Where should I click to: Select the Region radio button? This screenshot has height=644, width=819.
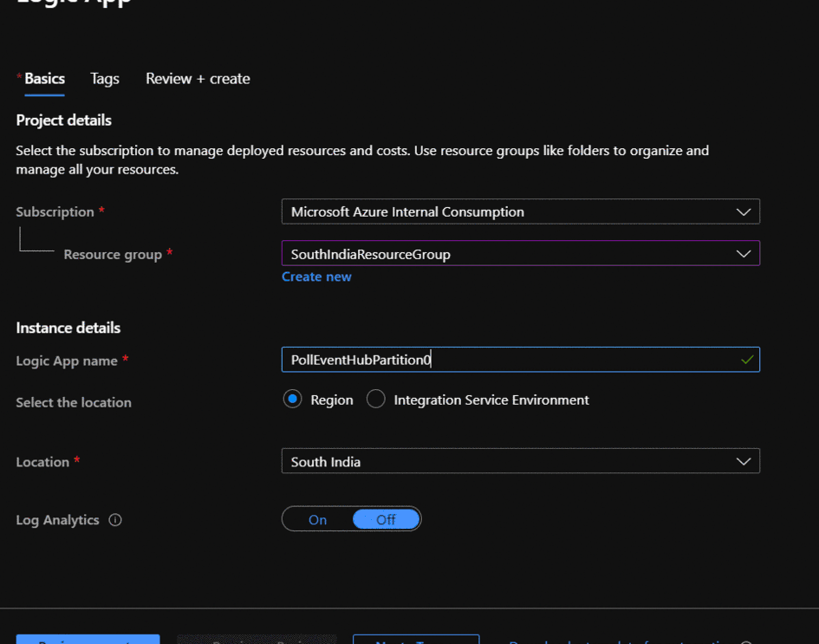pos(293,400)
